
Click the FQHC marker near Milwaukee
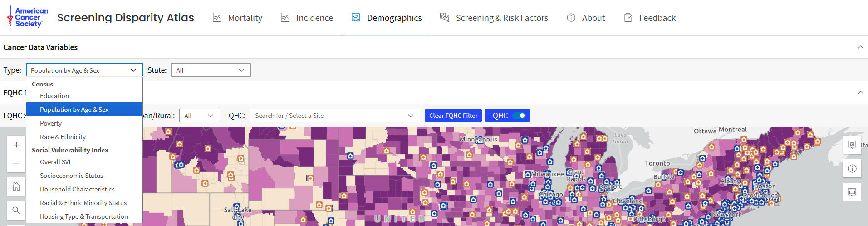(x=528, y=175)
